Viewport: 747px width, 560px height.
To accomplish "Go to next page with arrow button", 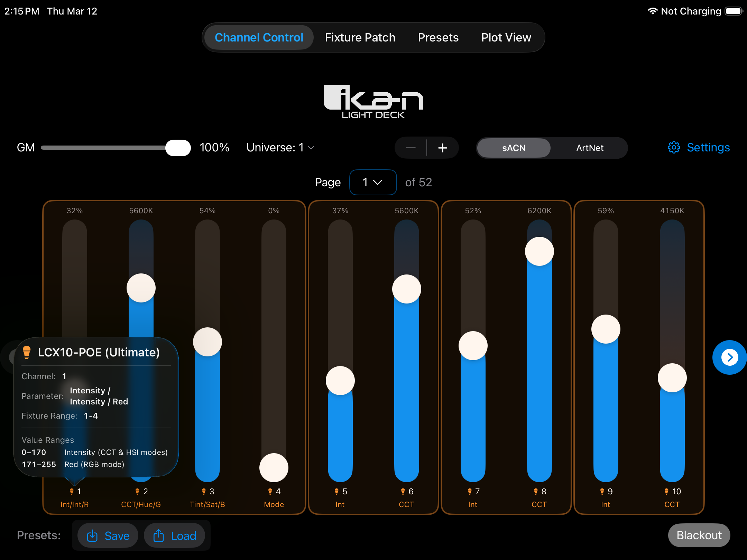I will pyautogui.click(x=729, y=357).
